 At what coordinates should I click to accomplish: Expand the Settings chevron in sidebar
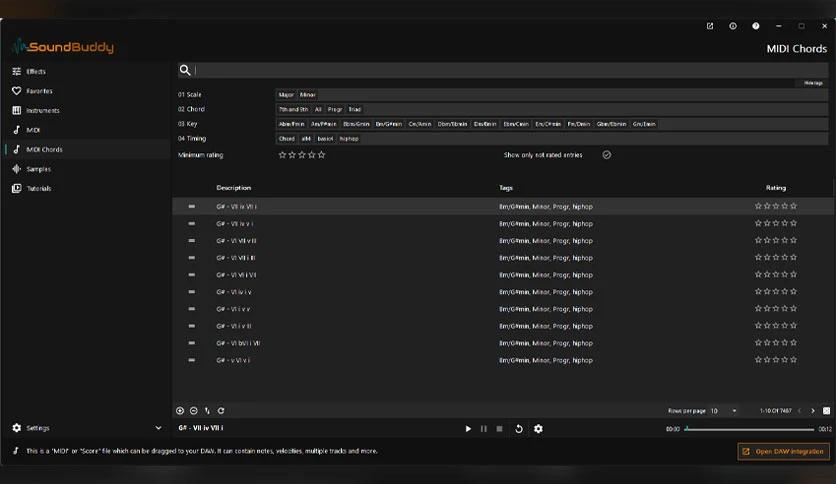coord(158,427)
